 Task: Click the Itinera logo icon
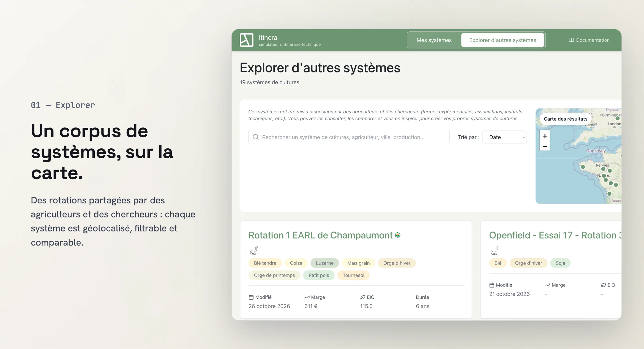(246, 40)
